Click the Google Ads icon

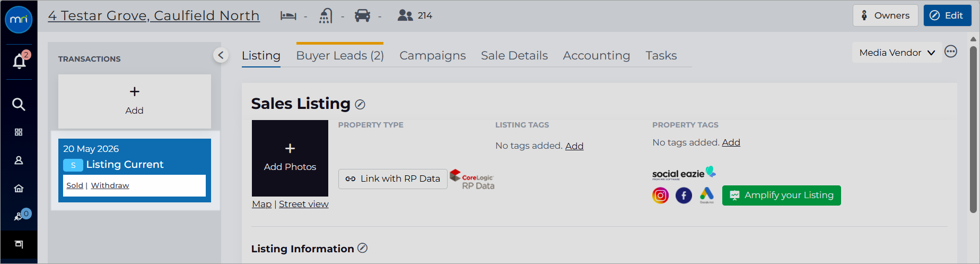(707, 195)
